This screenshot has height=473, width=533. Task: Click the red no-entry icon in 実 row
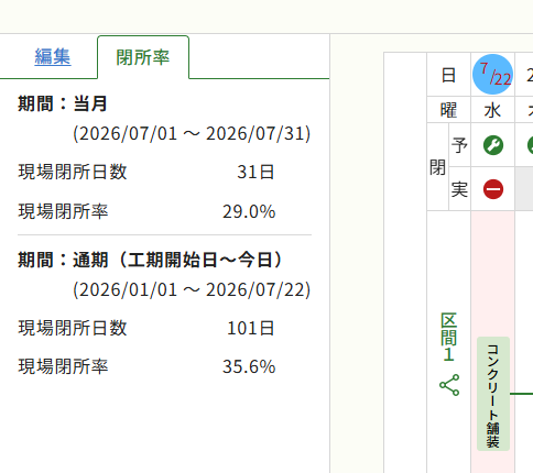(x=493, y=189)
